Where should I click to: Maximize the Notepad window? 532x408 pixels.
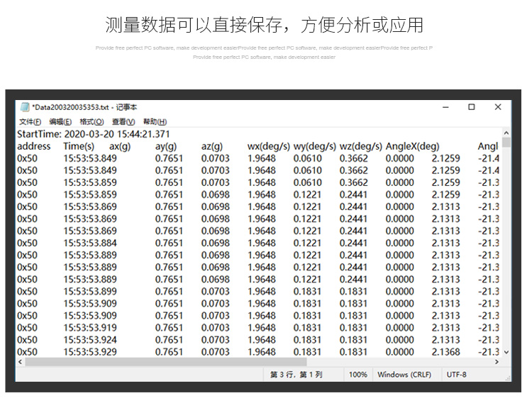pos(472,107)
